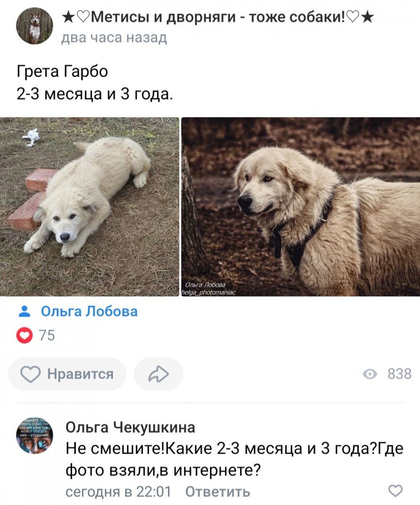Open comment timestamp сегодня в 22:01
The height and width of the screenshot is (505, 420).
[x=120, y=491]
